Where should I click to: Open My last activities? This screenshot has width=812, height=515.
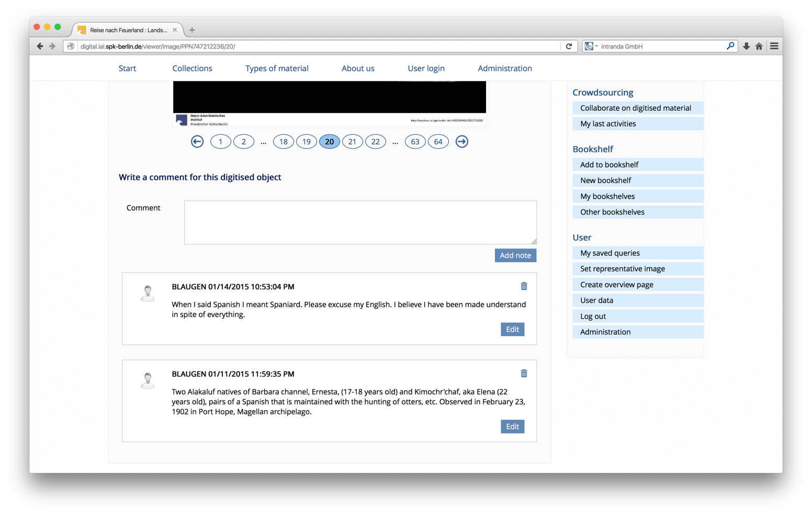(x=638, y=123)
